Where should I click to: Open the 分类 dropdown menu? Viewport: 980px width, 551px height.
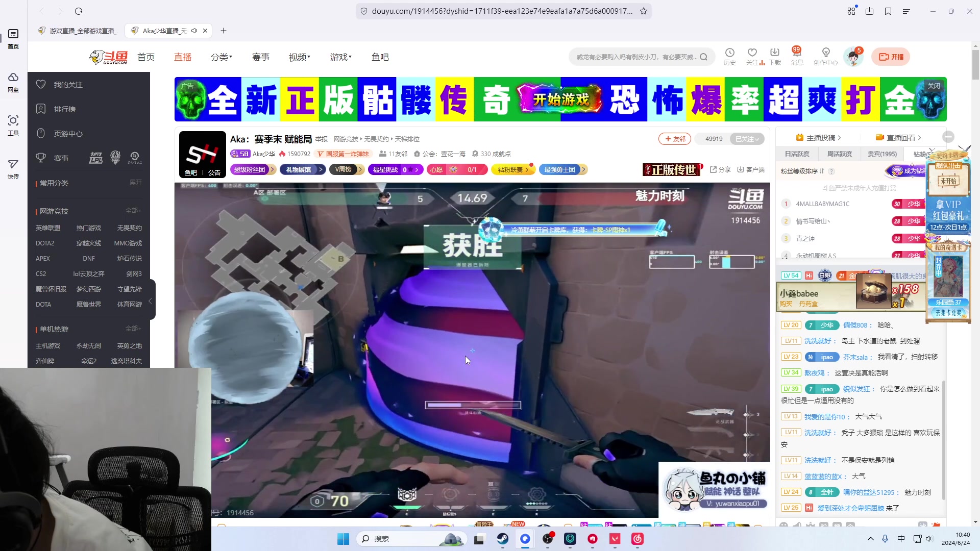click(x=222, y=57)
